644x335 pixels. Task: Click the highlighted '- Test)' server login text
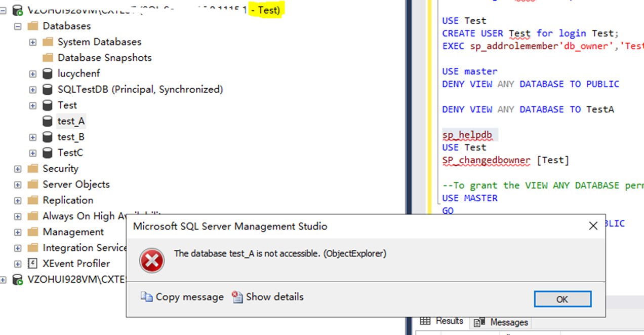click(x=265, y=10)
